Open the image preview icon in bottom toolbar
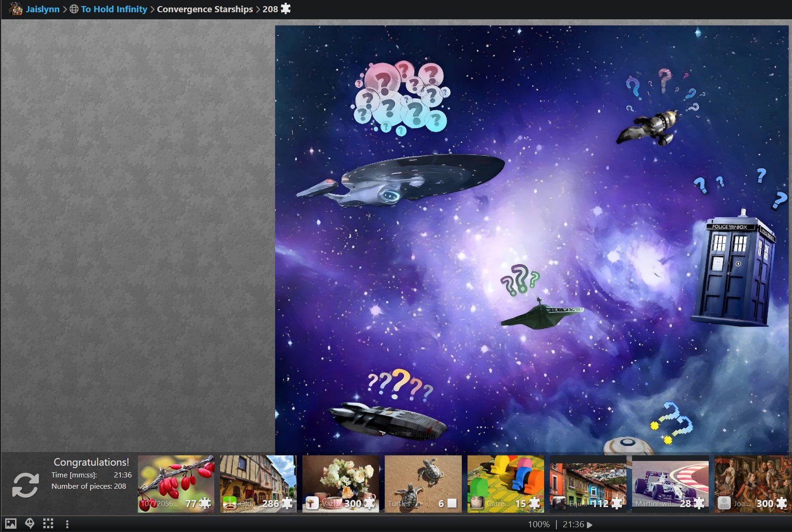The image size is (792, 532). point(11,524)
